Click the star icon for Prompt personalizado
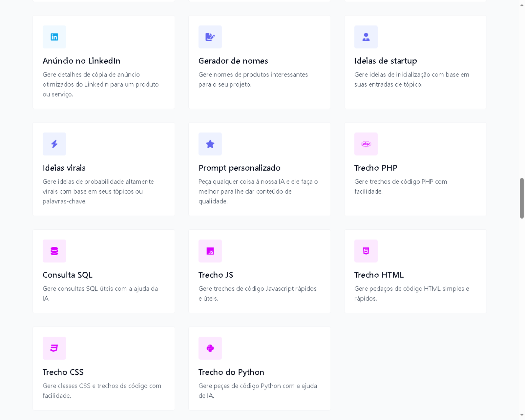525x420 pixels. click(210, 144)
